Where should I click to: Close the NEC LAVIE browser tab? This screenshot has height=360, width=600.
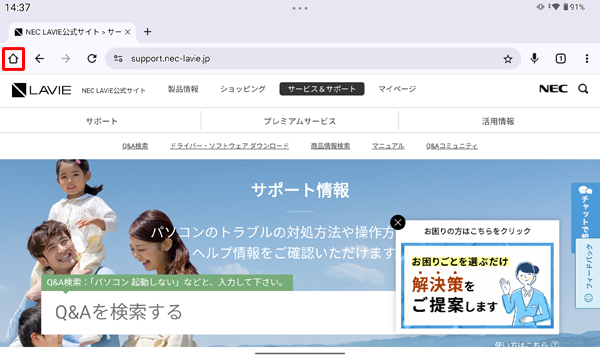128,32
